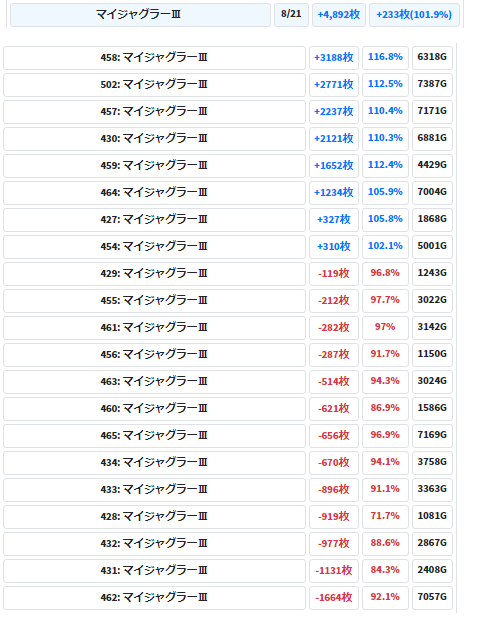Click the 8/21 date cell
This screenshot has height=627, width=477.
291,15
